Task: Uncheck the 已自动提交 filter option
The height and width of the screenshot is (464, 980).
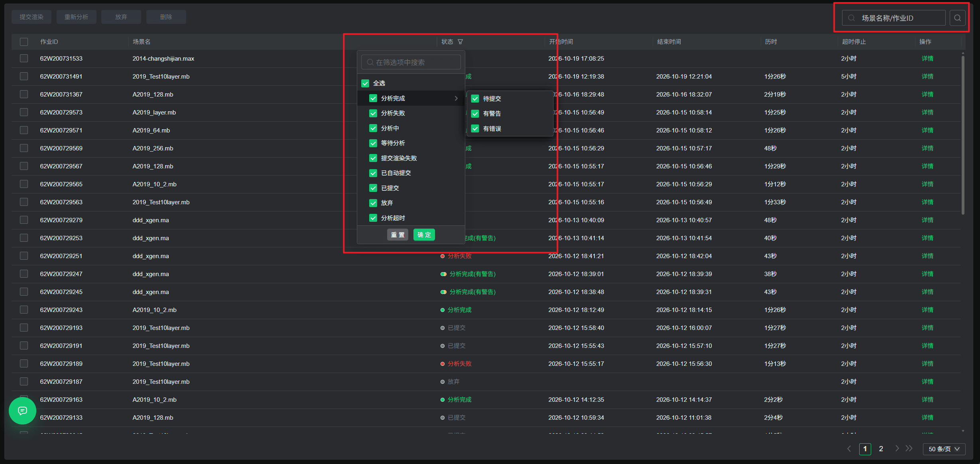Action: pyautogui.click(x=373, y=173)
